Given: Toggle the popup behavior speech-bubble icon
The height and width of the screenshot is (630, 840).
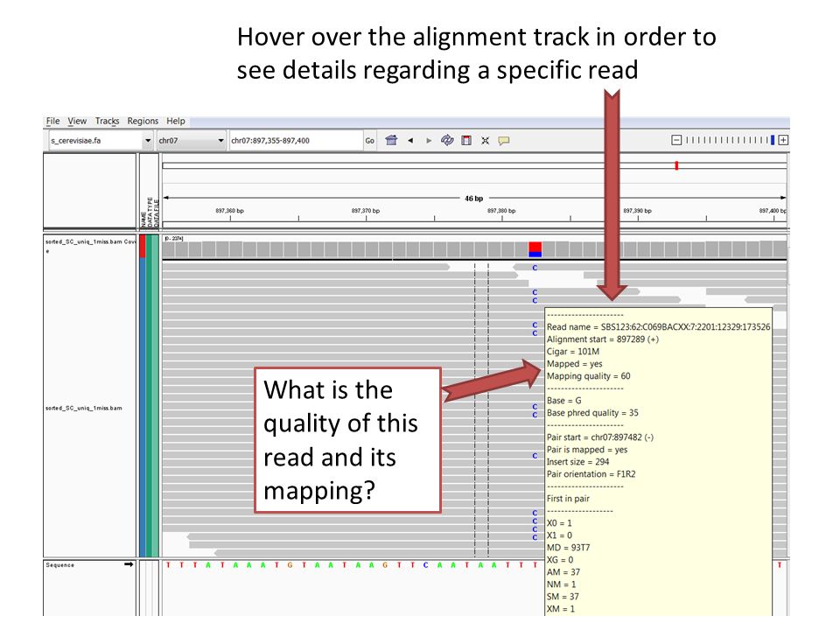Looking at the screenshot, I should coord(504,140).
